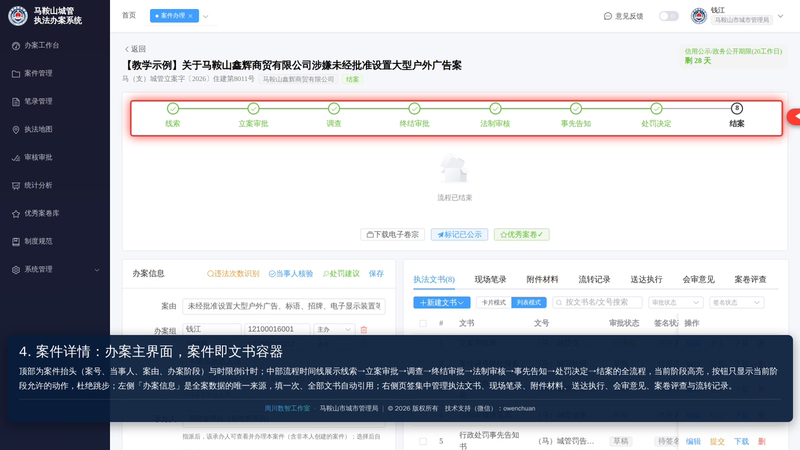Click the 线索 stage check circle
Viewport: 800px width, 450px height.
pos(173,108)
